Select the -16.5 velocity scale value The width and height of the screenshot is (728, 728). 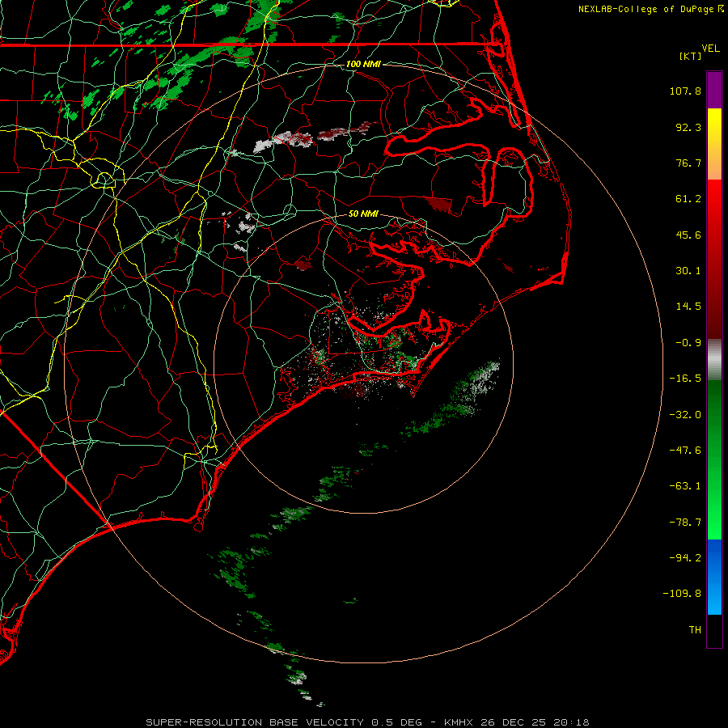click(x=685, y=379)
